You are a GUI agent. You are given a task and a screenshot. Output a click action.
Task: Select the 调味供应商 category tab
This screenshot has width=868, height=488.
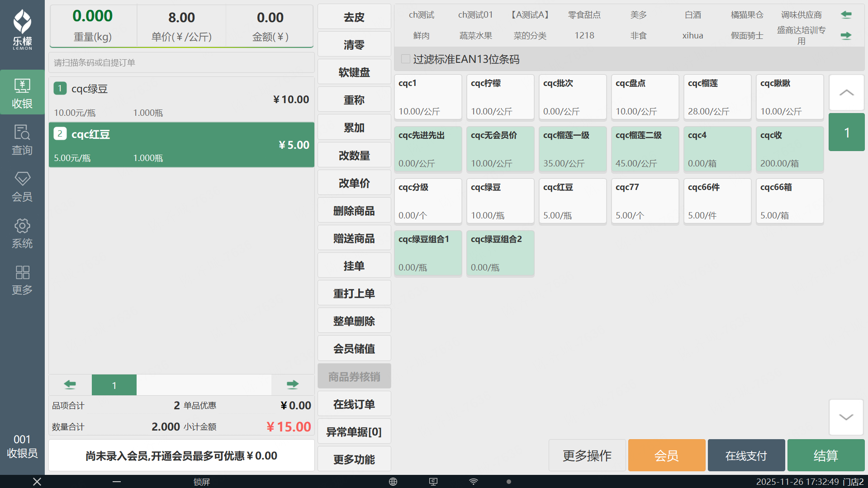point(802,15)
